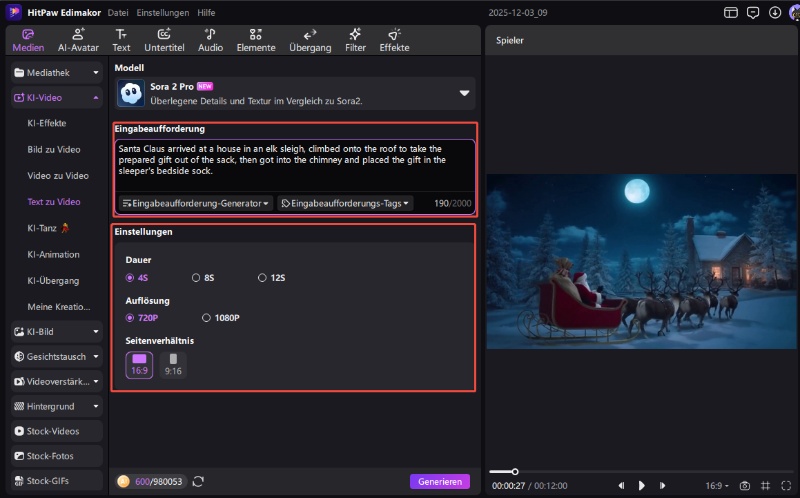
Task: Select KI-Tanz in the sidebar
Action: [48, 228]
